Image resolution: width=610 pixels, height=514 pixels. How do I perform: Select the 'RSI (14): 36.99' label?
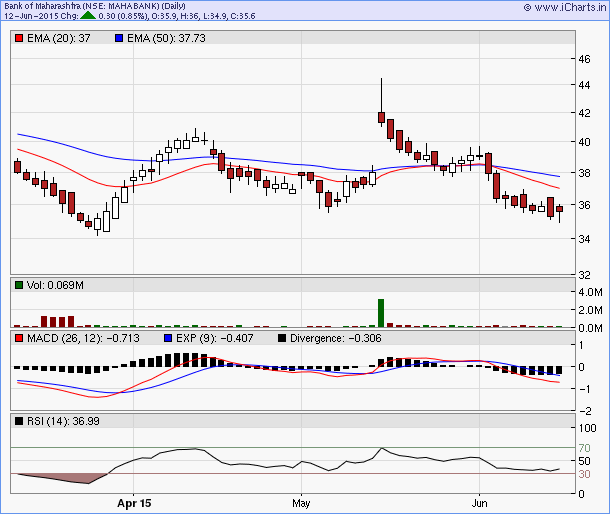(63, 421)
